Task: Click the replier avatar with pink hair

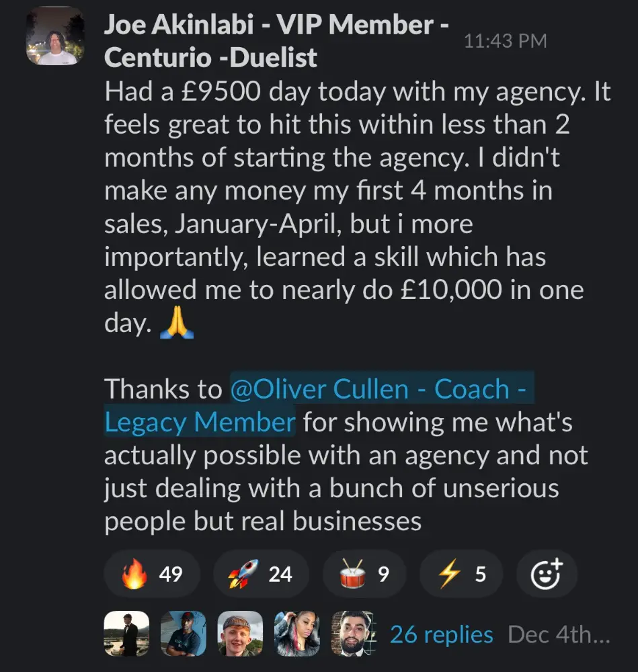Action: tap(296, 634)
